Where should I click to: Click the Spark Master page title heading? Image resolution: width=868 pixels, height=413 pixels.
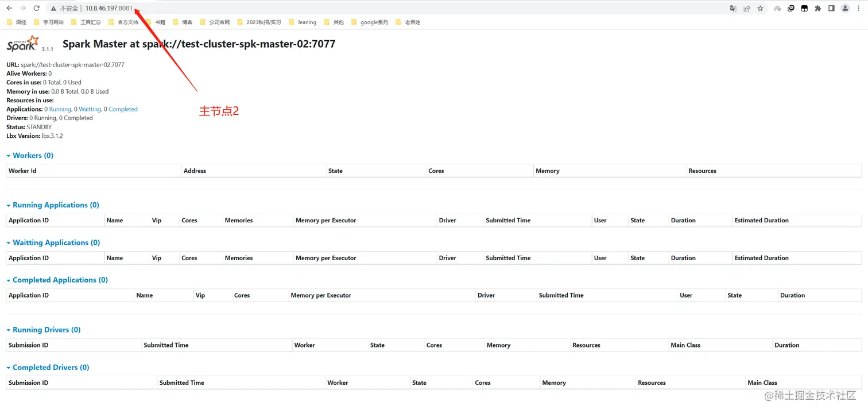click(199, 44)
